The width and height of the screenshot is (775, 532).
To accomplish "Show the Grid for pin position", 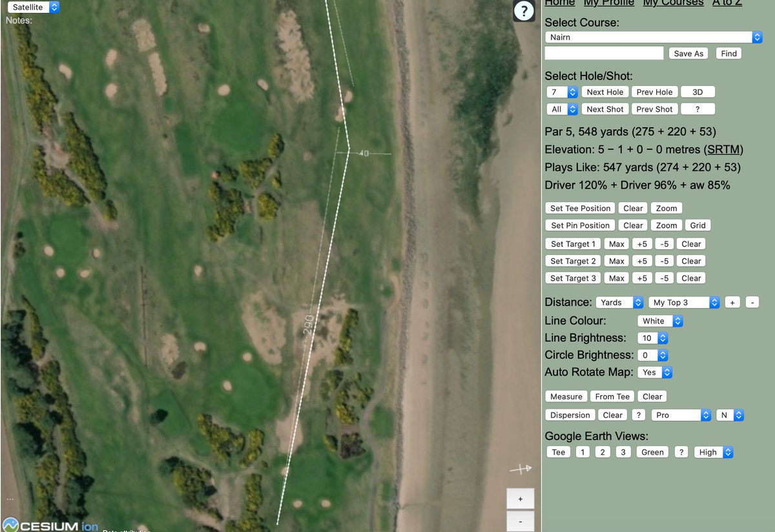I will [697, 225].
